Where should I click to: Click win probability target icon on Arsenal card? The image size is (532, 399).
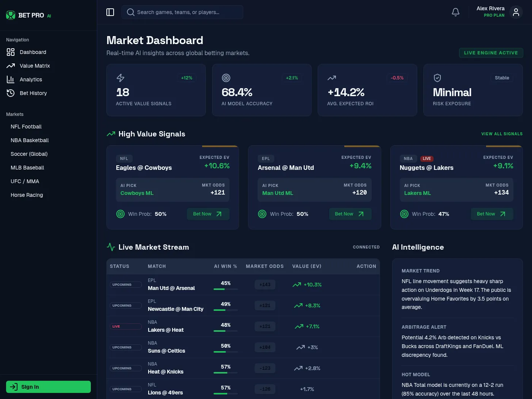click(262, 214)
